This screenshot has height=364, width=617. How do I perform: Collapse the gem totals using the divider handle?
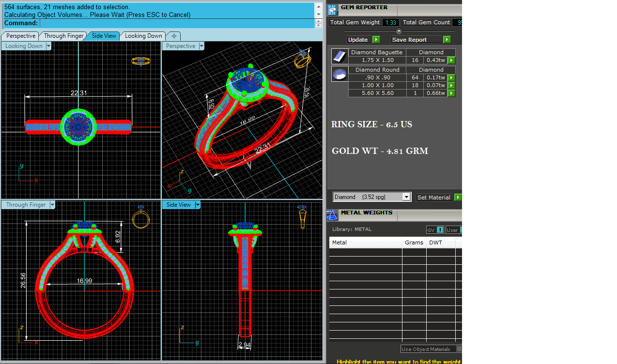399,31
